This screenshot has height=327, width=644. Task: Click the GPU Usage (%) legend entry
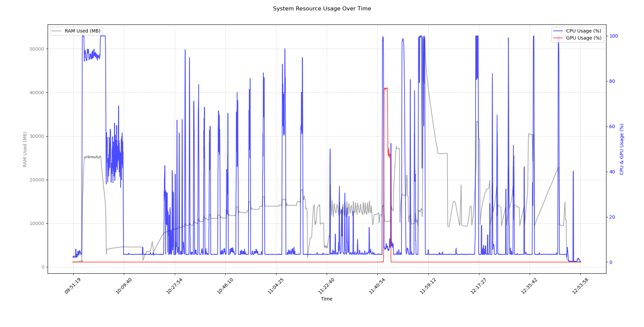point(584,38)
